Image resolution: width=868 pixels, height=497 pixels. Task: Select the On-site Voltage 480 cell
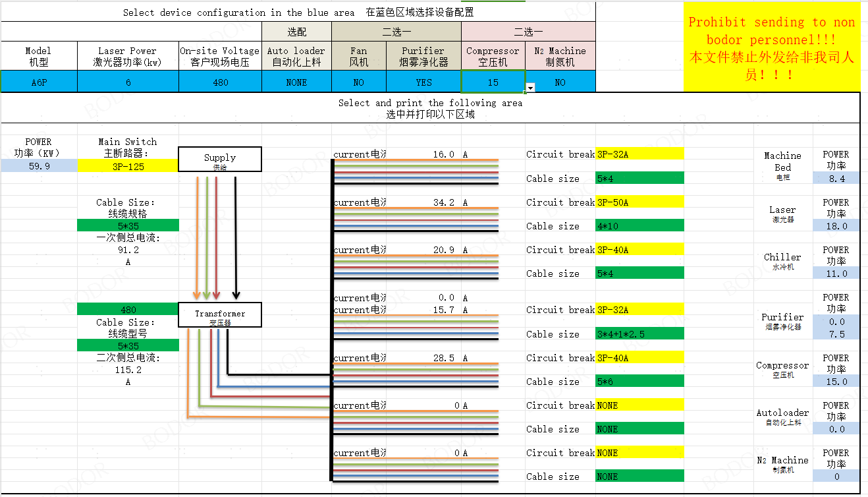click(220, 82)
